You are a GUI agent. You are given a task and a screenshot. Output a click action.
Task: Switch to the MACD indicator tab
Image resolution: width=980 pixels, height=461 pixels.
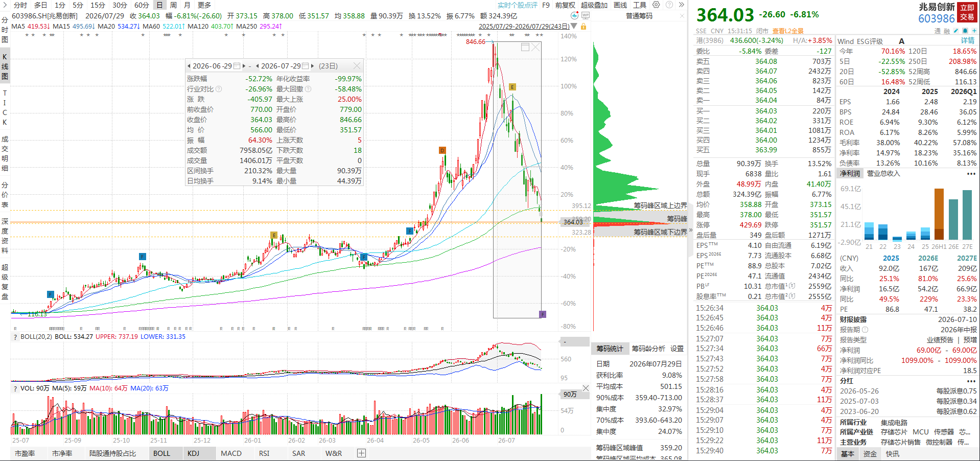231,453
